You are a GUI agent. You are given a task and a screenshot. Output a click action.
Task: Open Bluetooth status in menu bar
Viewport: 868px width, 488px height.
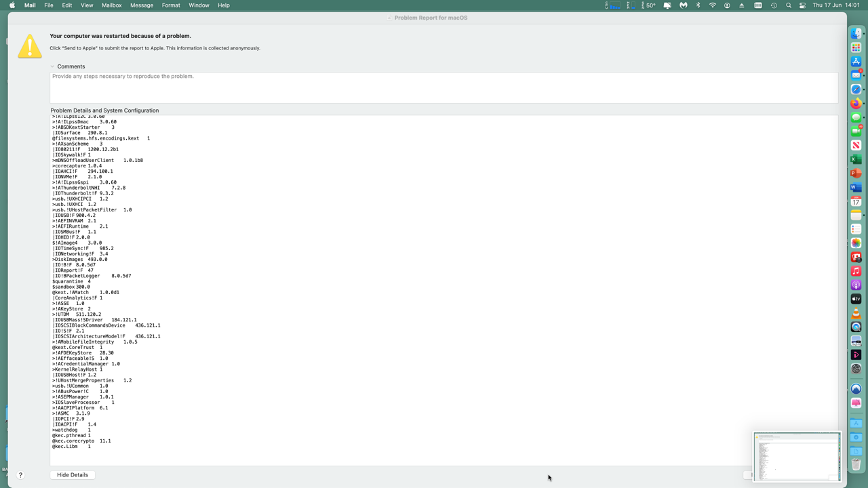(x=698, y=5)
